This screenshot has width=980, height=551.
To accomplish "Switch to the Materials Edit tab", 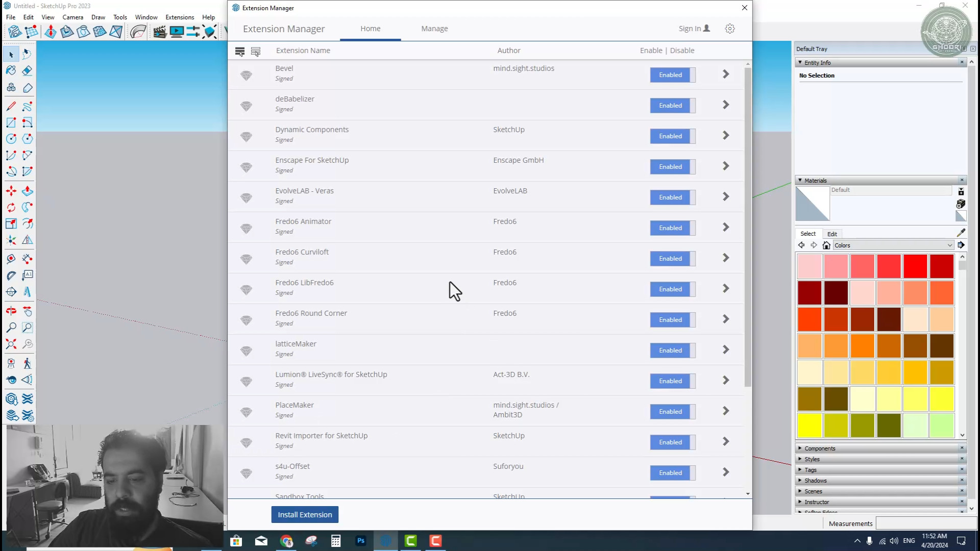I will click(x=832, y=234).
